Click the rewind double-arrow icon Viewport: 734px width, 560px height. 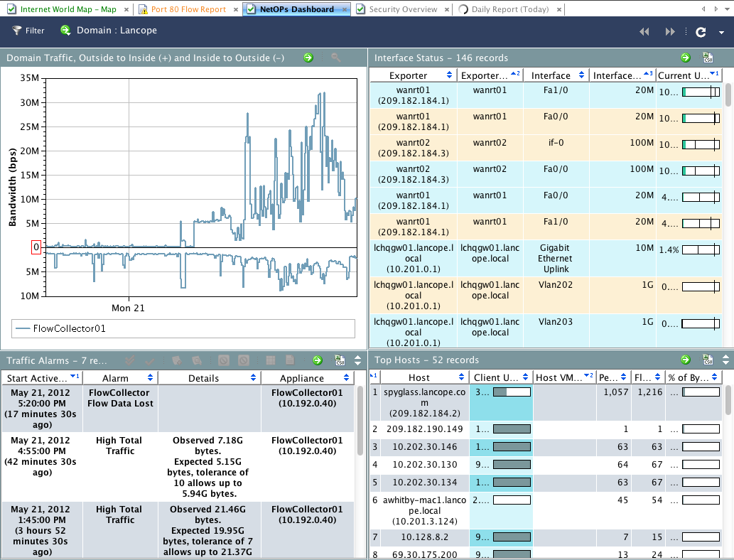644,32
